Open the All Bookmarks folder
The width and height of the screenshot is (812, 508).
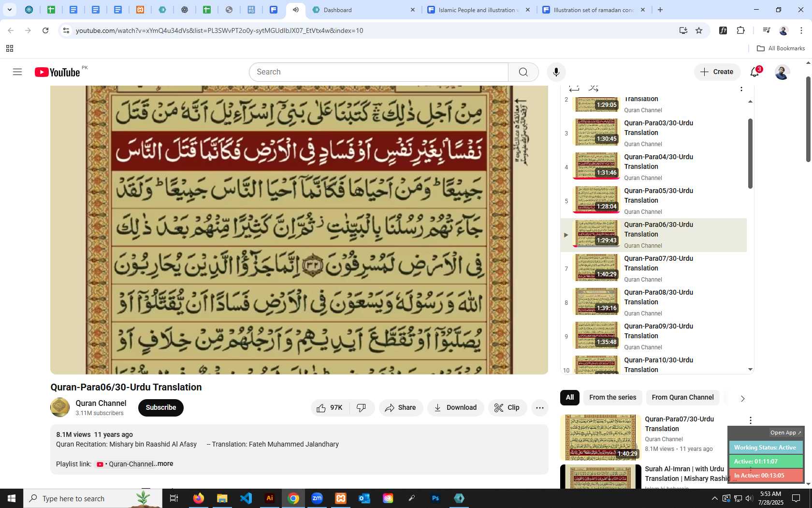[781, 48]
